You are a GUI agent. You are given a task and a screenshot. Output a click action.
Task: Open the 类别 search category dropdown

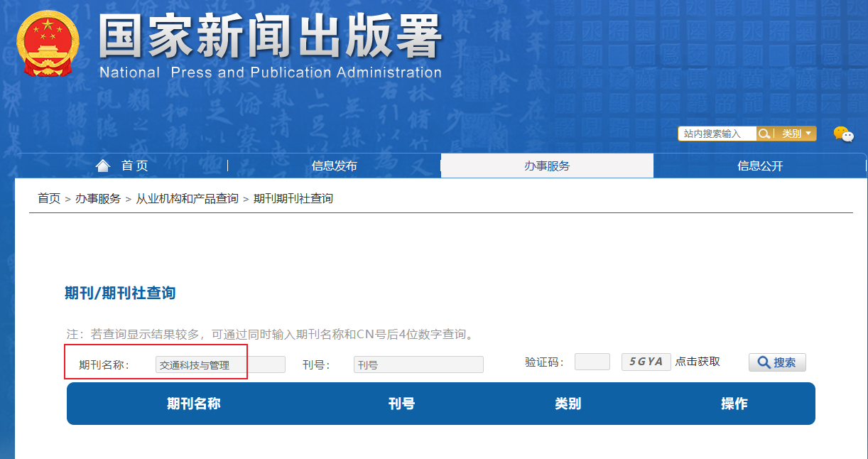pyautogui.click(x=796, y=134)
